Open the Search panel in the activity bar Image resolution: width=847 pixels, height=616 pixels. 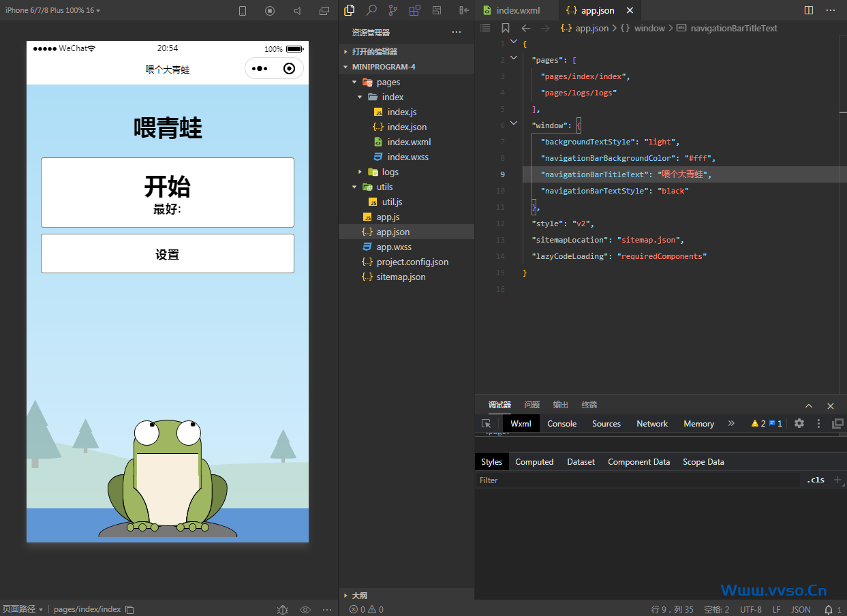pos(371,10)
